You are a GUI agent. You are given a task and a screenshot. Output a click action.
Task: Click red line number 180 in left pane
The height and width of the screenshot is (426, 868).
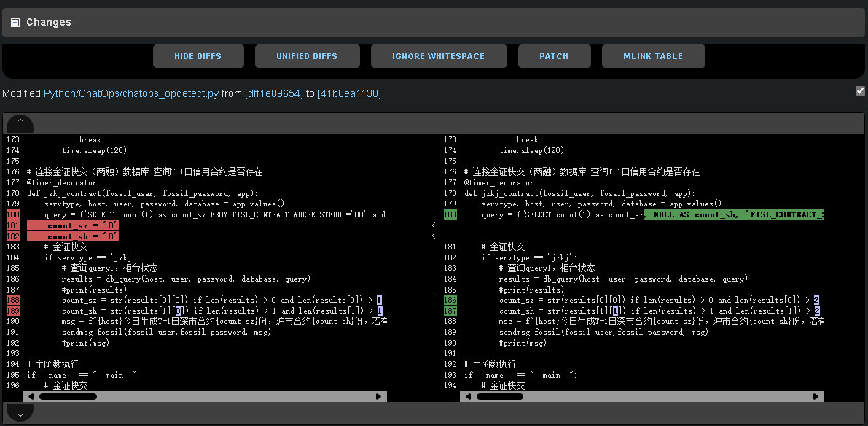point(13,214)
